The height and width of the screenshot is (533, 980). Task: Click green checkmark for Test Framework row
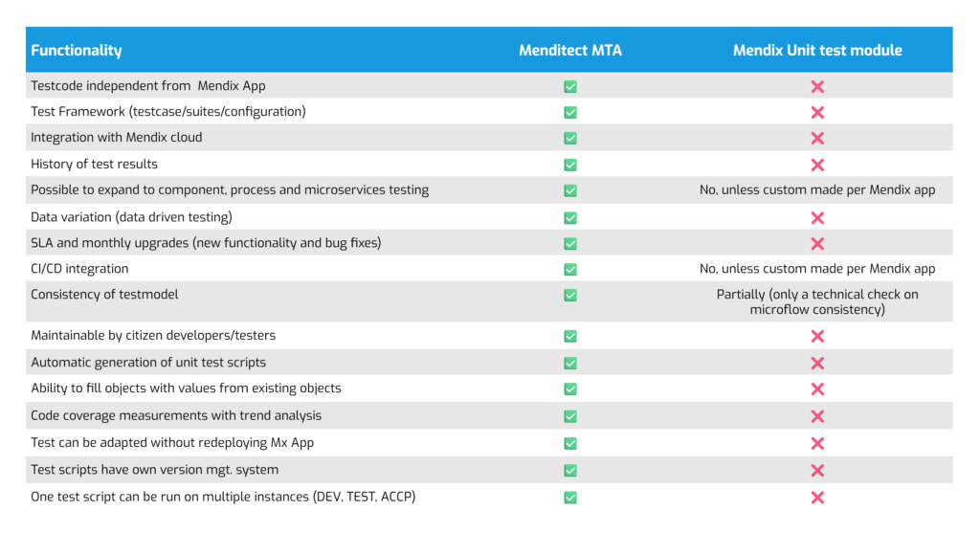tap(570, 113)
